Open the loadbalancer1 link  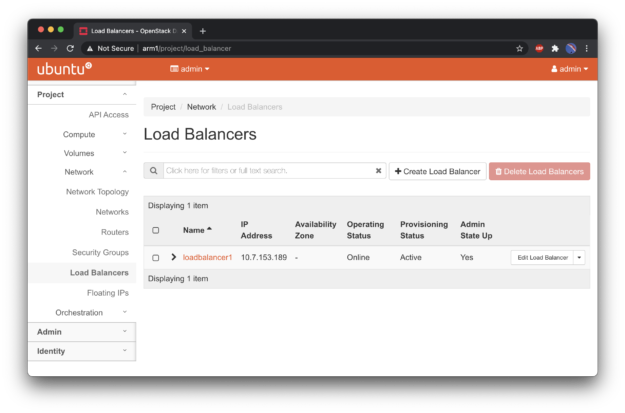[207, 258]
